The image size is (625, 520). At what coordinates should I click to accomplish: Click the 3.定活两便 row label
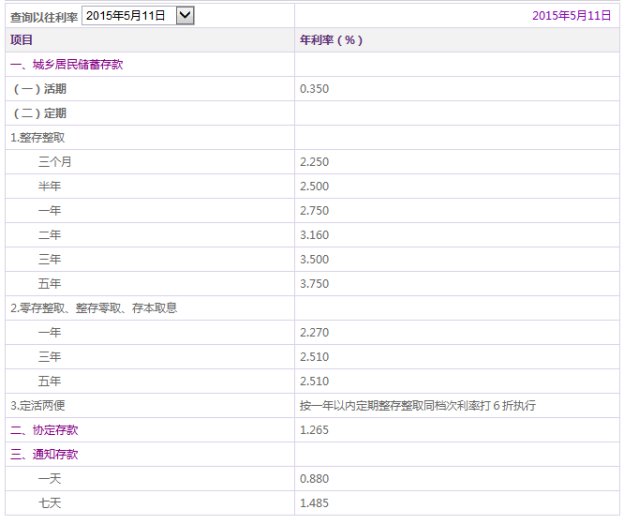pos(37,406)
